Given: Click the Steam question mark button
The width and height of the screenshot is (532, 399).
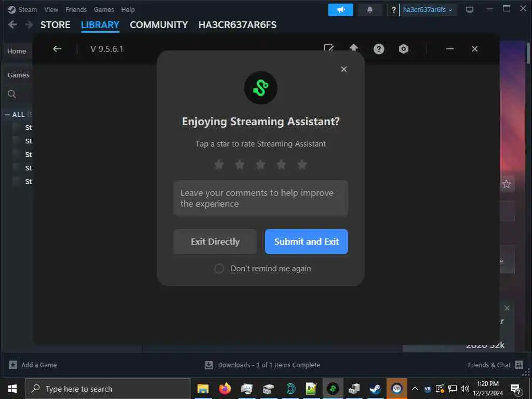Looking at the screenshot, I should [x=393, y=10].
